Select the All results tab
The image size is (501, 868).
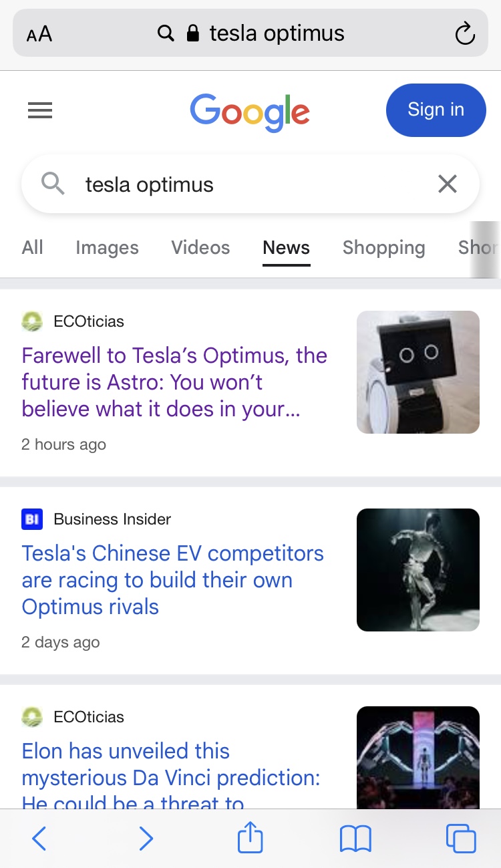(32, 248)
